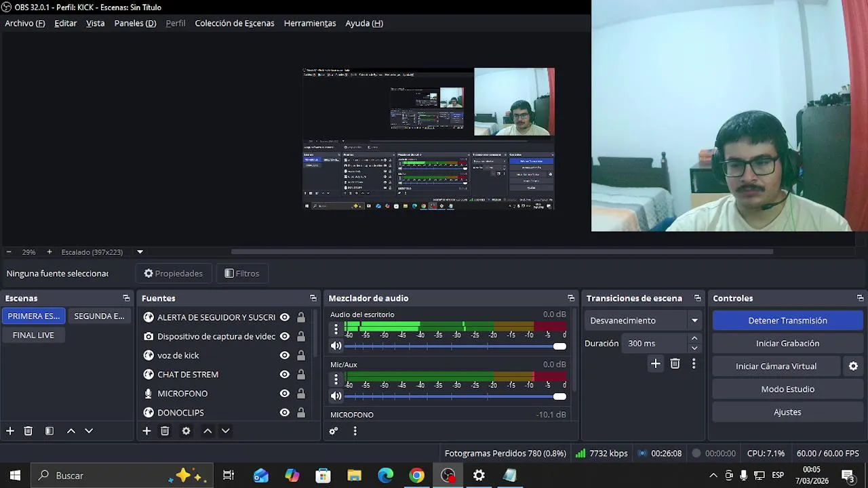This screenshot has width=868, height=488.
Task: Mute Mic/Aux speaker icon
Action: (x=336, y=396)
